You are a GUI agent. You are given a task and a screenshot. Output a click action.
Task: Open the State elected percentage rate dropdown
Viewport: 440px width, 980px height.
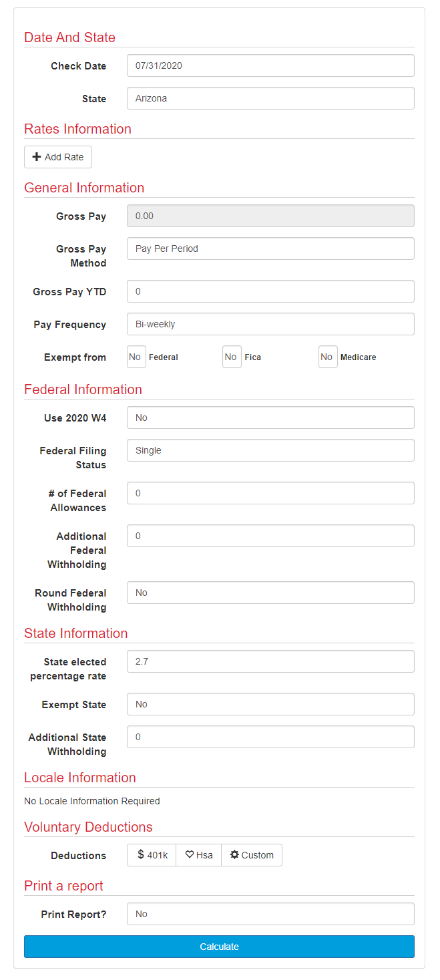(x=270, y=661)
